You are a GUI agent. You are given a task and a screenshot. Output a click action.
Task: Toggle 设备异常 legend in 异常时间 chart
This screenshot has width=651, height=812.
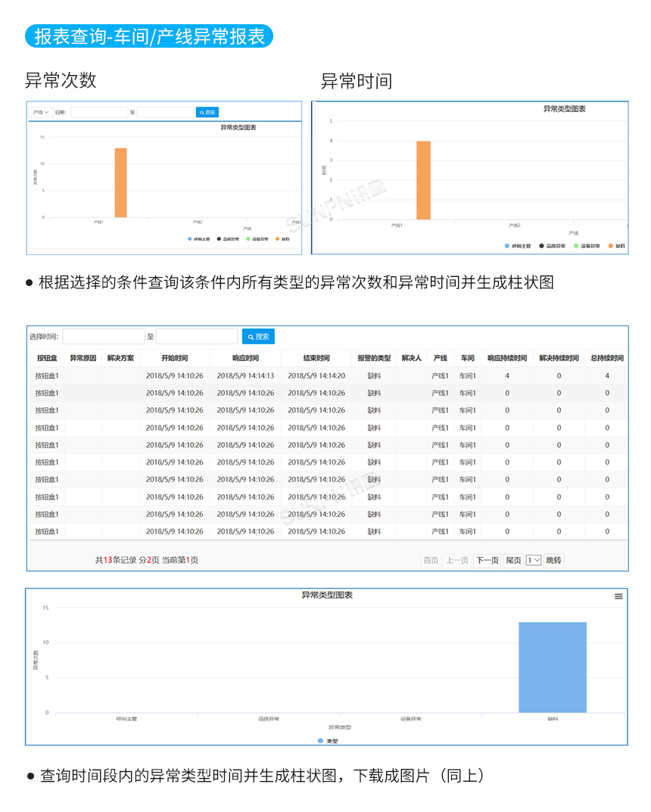tap(587, 246)
